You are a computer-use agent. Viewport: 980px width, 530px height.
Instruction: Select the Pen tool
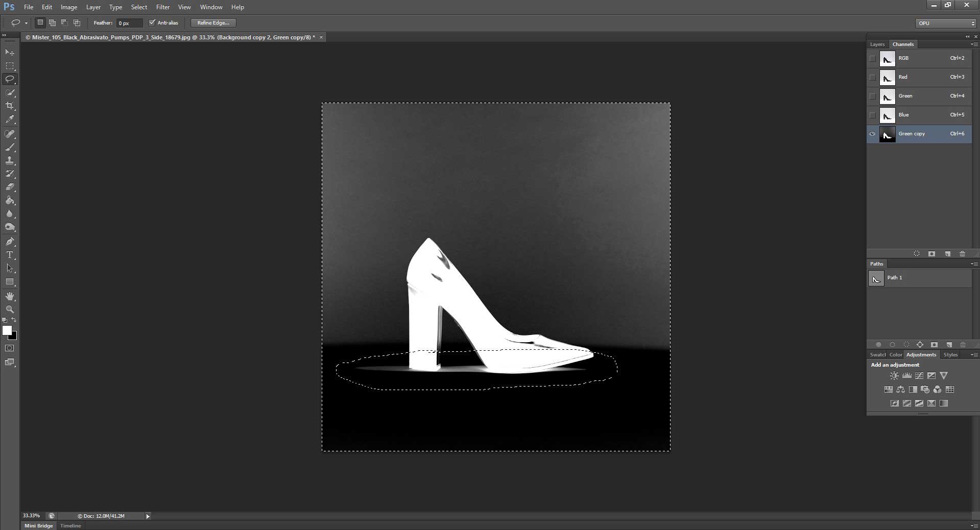tap(10, 242)
